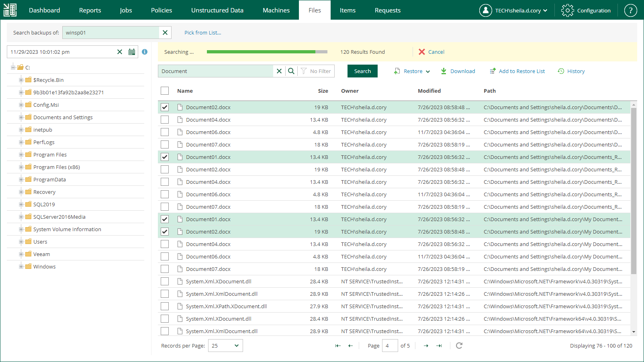This screenshot has height=362, width=644.
Task: Open the Records per Page dropdown
Action: pos(225,346)
